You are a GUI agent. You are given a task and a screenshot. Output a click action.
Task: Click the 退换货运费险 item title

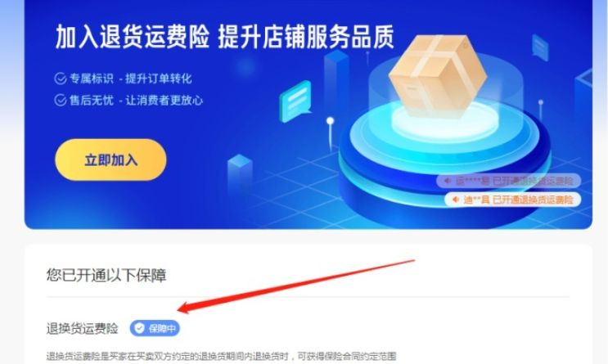click(x=82, y=328)
